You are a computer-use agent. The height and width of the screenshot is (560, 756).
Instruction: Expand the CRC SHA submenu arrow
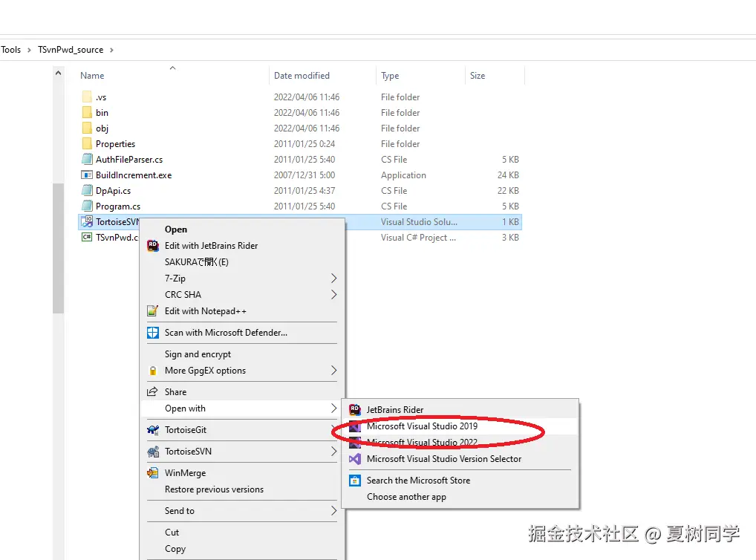(333, 295)
